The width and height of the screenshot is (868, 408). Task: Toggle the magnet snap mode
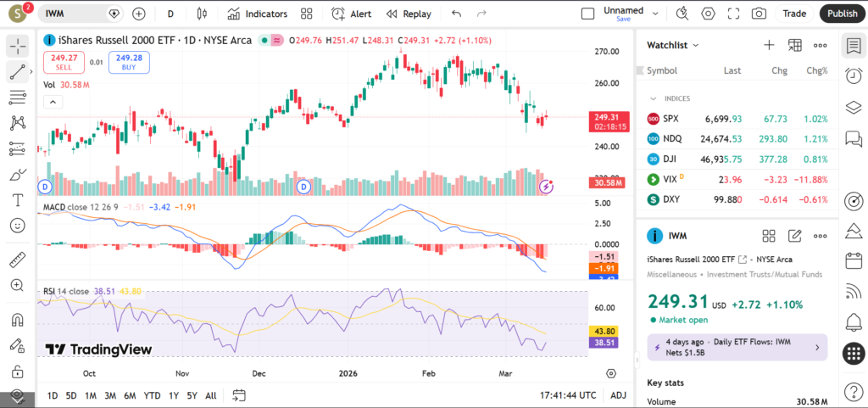pyautogui.click(x=17, y=320)
